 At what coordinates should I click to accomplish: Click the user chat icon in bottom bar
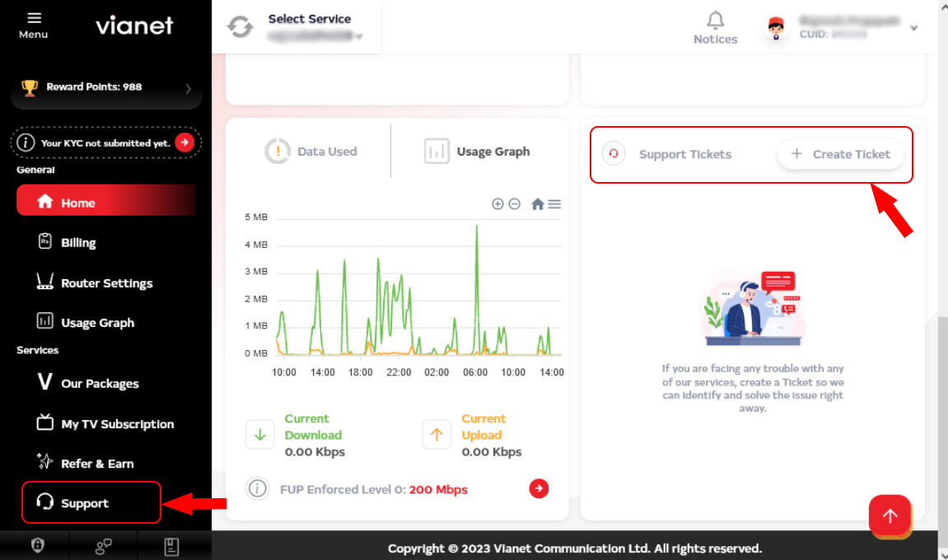pos(104,545)
